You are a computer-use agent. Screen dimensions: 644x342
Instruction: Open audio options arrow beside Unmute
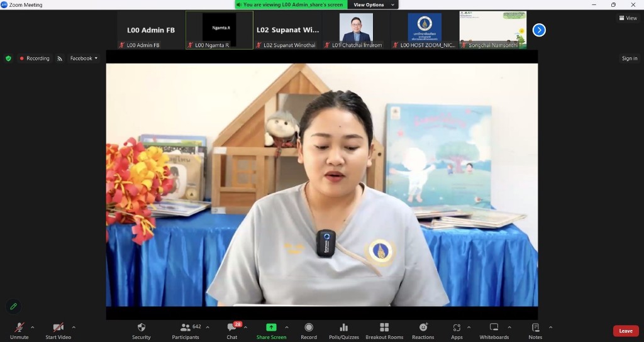[33, 327]
